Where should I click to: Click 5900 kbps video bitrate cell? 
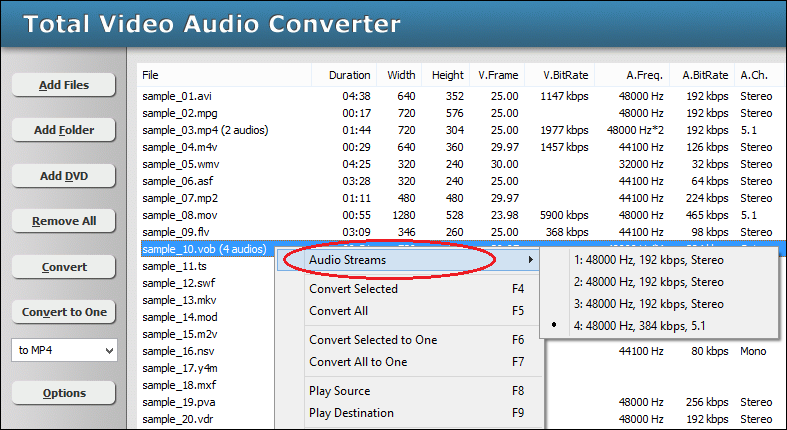564,215
